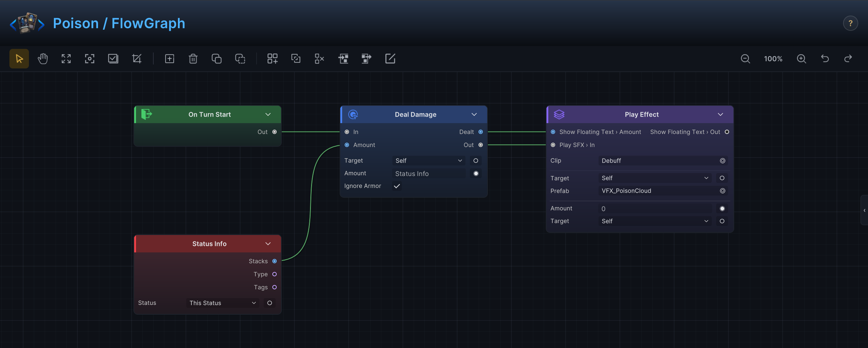Collapse the On Turn Start node
Screen dimensions: 868x348
tap(268, 114)
